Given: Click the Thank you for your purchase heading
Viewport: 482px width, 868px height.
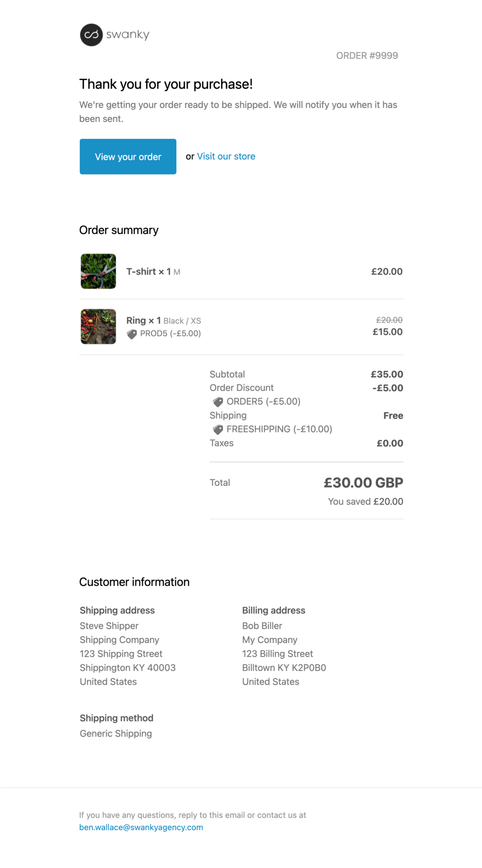Looking at the screenshot, I should click(166, 84).
